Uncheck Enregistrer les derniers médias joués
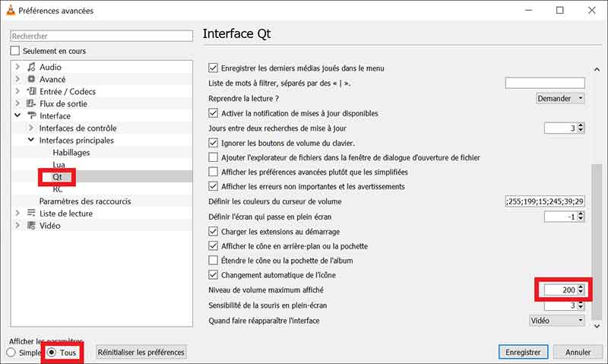Image resolution: width=608 pixels, height=364 pixels. click(x=213, y=68)
